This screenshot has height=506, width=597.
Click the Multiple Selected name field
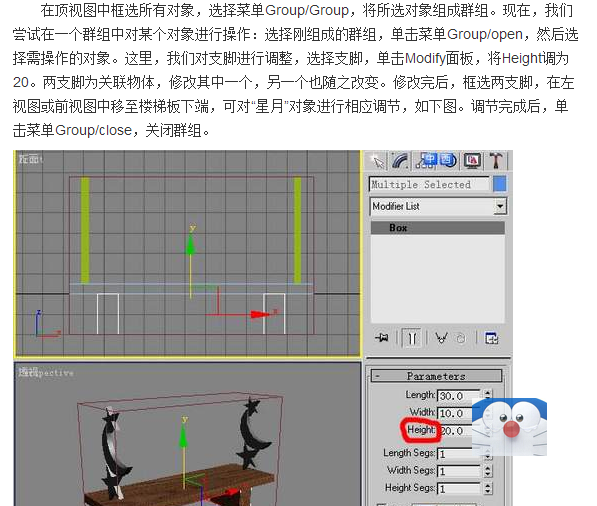coord(429,185)
